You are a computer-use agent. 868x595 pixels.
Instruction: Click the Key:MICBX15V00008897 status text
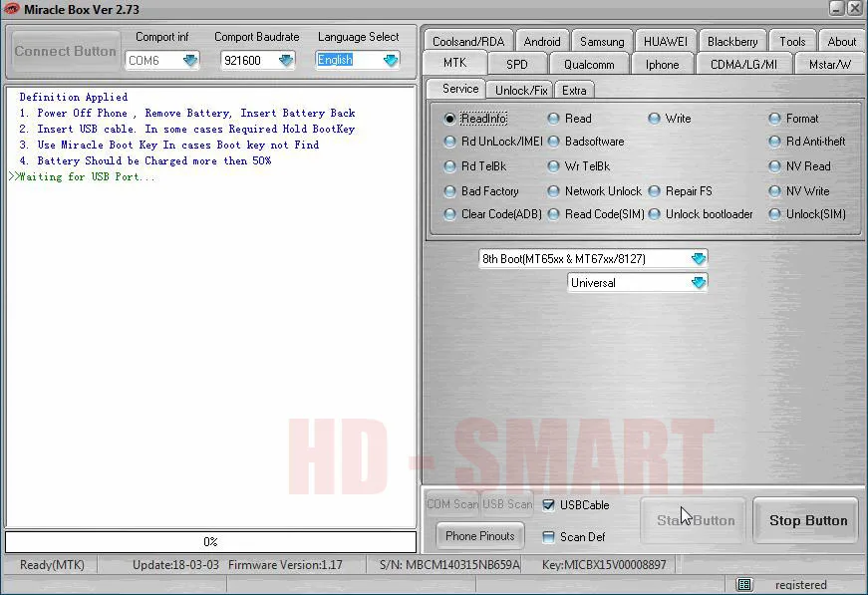pyautogui.click(x=604, y=564)
